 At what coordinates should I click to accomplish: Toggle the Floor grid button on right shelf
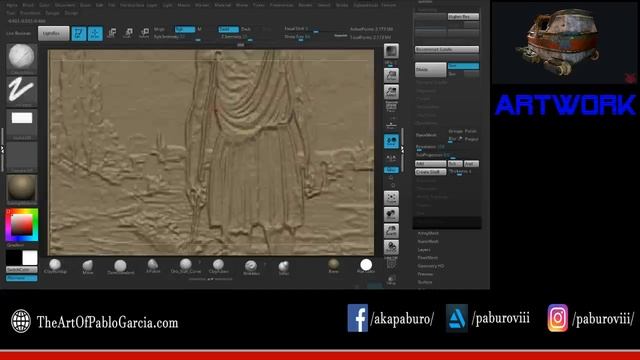pos(391,124)
